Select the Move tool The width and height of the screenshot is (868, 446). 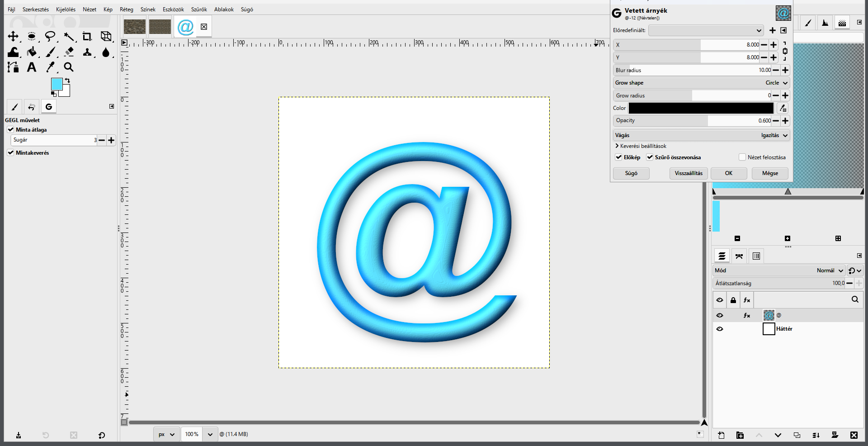13,37
